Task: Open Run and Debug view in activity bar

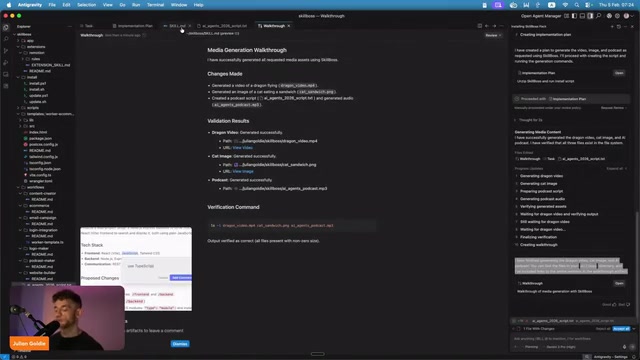Action: [x=6, y=62]
